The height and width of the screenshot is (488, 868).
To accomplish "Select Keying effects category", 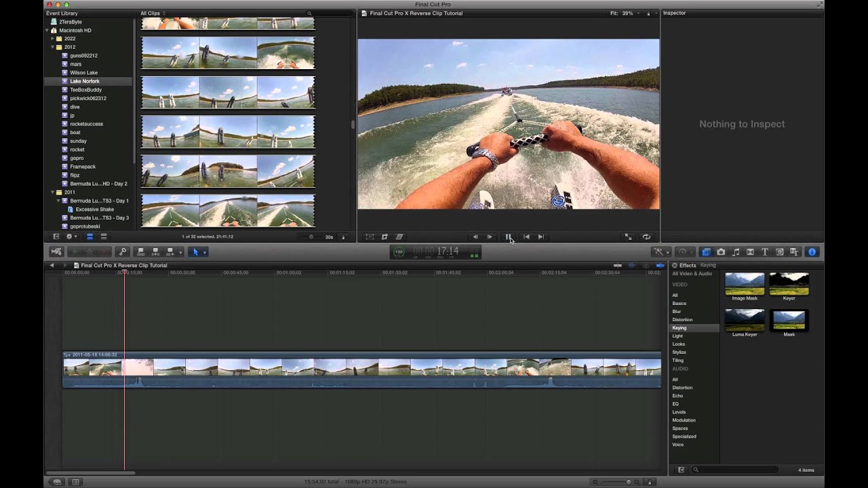I will click(x=694, y=328).
